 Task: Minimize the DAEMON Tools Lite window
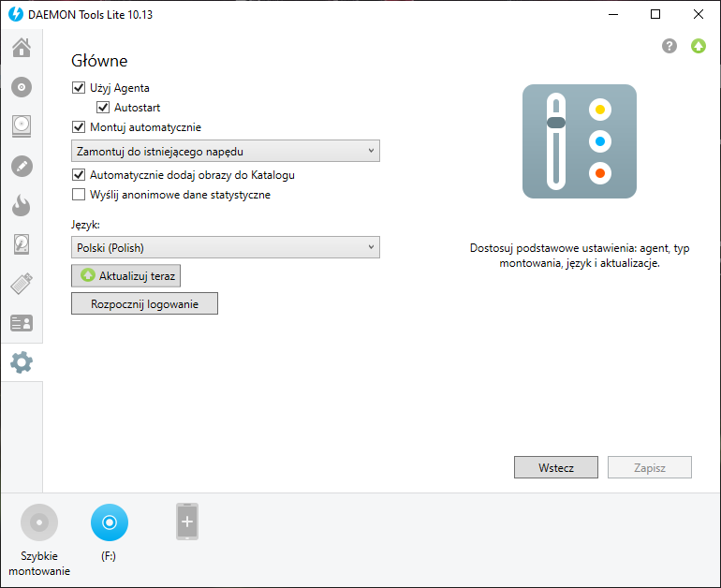tap(613, 14)
